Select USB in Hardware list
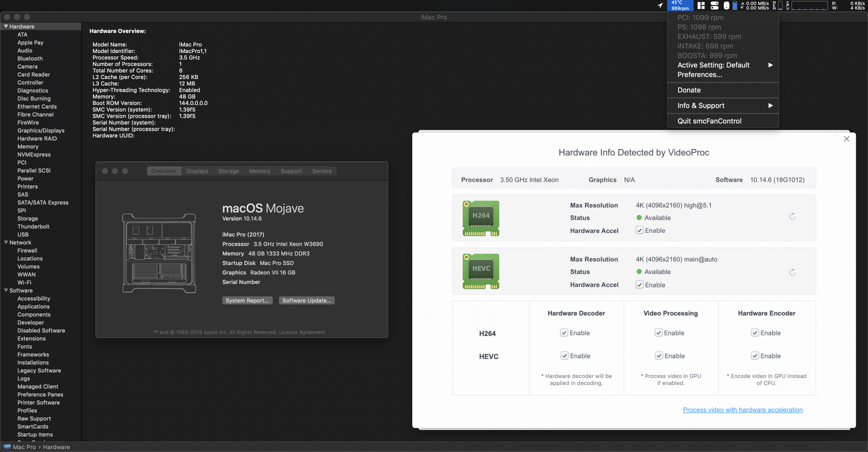 [x=23, y=234]
